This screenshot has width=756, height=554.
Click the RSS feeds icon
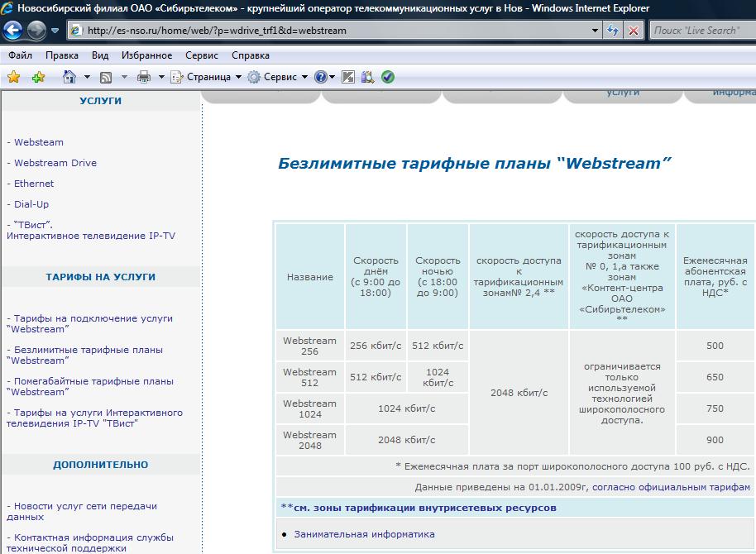pyautogui.click(x=106, y=77)
